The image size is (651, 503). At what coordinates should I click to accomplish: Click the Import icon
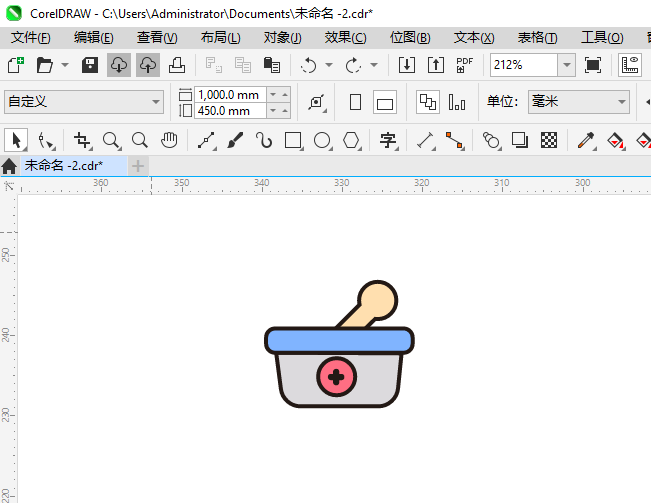pos(407,65)
